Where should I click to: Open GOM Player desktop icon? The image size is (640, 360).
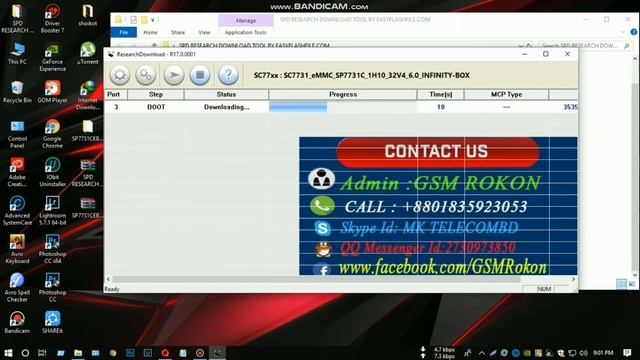click(x=52, y=92)
